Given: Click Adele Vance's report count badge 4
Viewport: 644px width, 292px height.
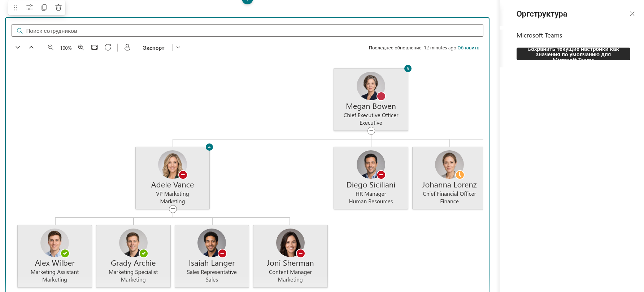Looking at the screenshot, I should pyautogui.click(x=209, y=147).
